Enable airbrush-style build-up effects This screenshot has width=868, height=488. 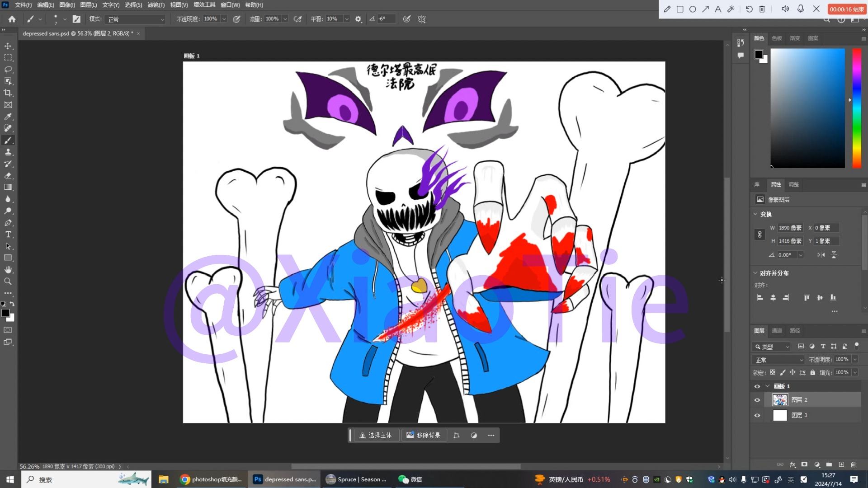(x=297, y=19)
